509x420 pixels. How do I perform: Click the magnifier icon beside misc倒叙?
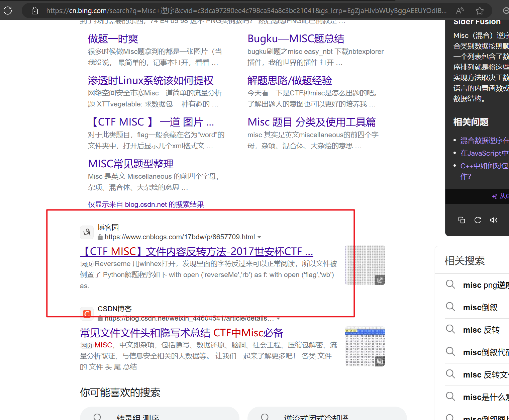(450, 307)
